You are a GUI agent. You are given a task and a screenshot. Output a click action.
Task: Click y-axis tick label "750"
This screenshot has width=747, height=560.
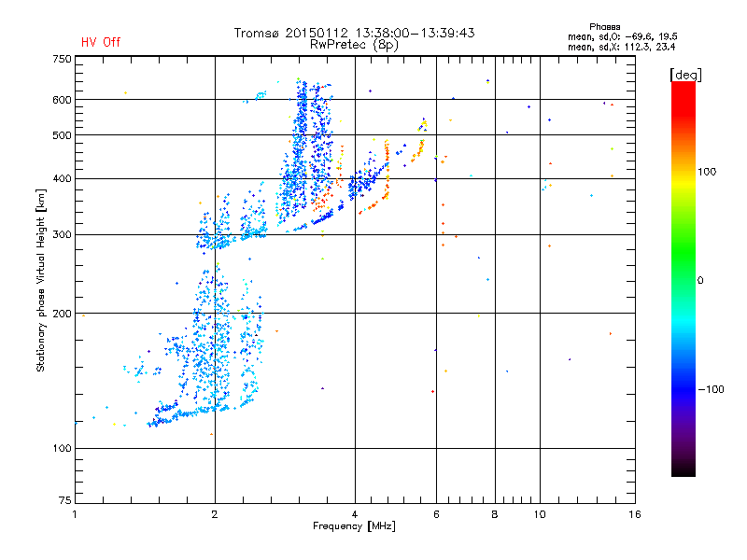(62, 59)
